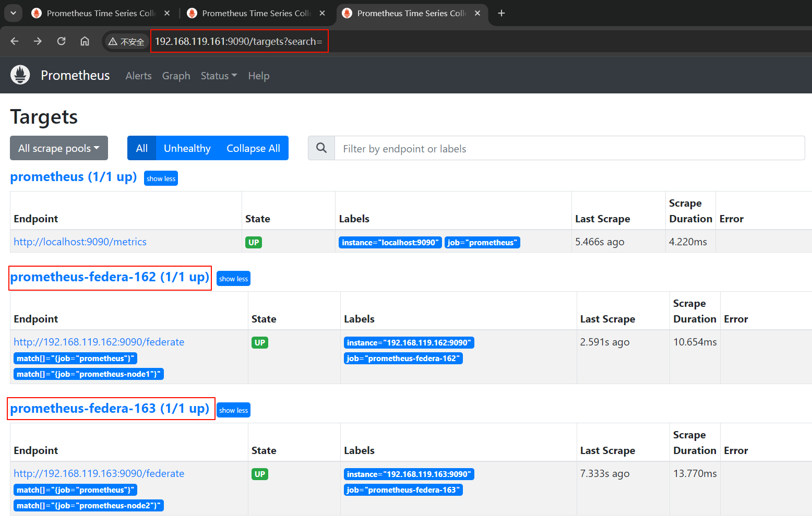Expand the Status dropdown menu
The height and width of the screenshot is (525, 812).
point(219,76)
